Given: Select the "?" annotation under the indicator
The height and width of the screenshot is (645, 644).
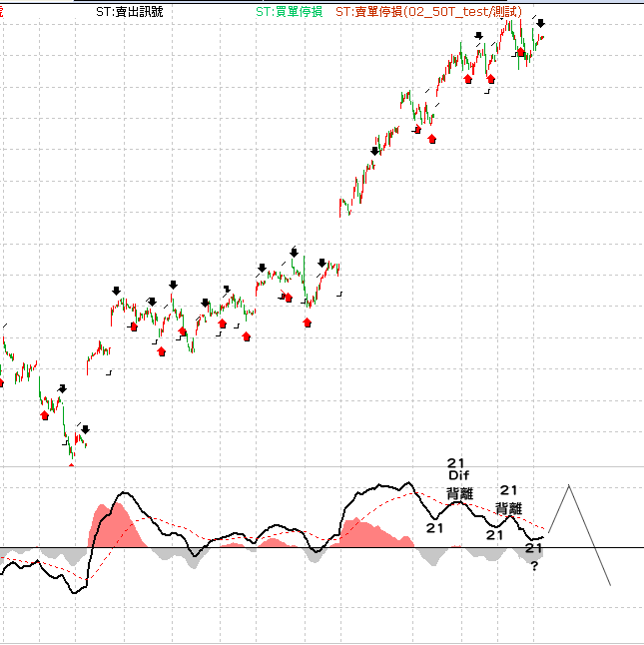Looking at the screenshot, I should [x=534, y=566].
